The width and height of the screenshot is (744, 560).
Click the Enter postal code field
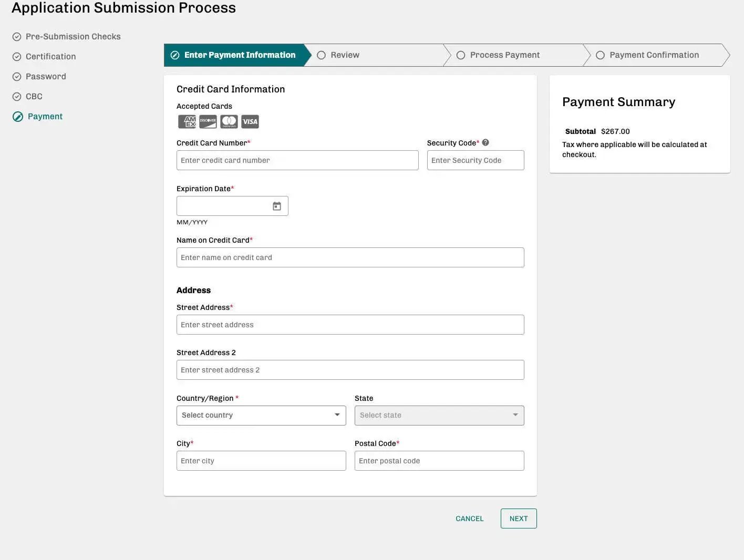point(439,461)
